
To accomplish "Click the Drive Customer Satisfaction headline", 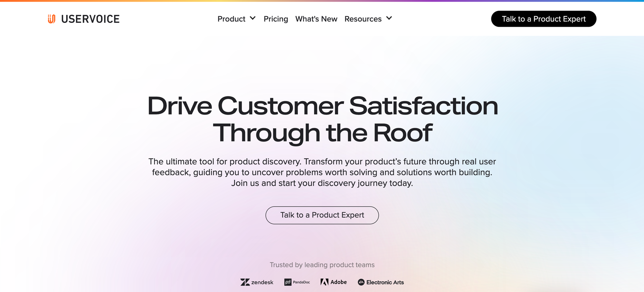I will [x=322, y=105].
